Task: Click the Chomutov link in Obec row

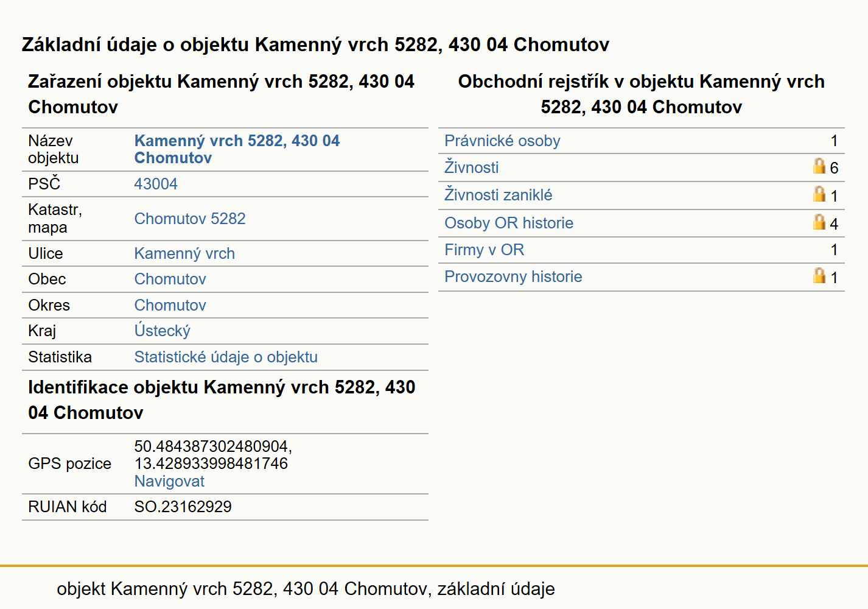Action: [x=170, y=279]
